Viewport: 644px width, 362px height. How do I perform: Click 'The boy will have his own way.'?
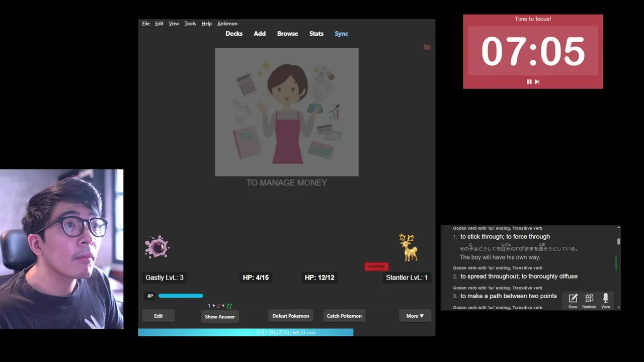pos(500,257)
